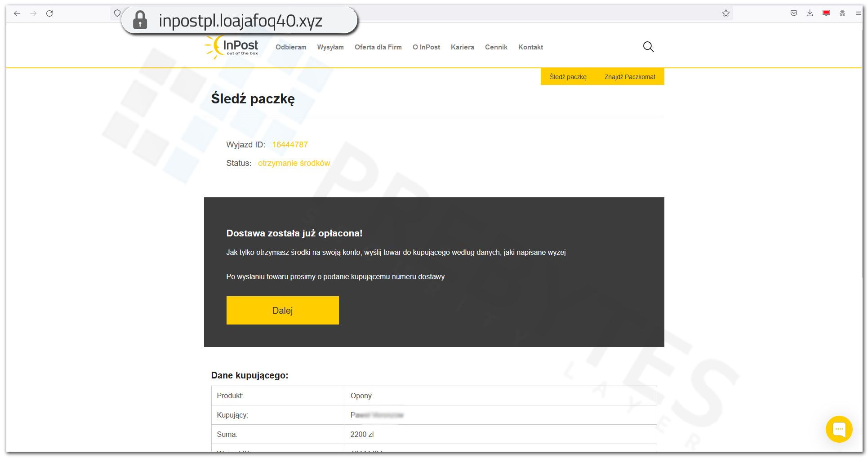Click the Kupujący: table cell
The image size is (868, 458).
point(278,415)
